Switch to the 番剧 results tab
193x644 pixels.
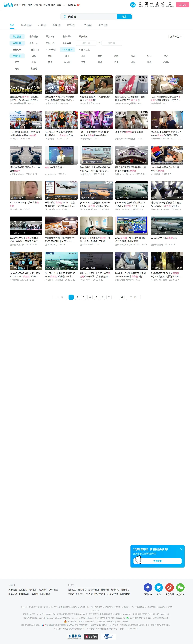(x=42, y=25)
